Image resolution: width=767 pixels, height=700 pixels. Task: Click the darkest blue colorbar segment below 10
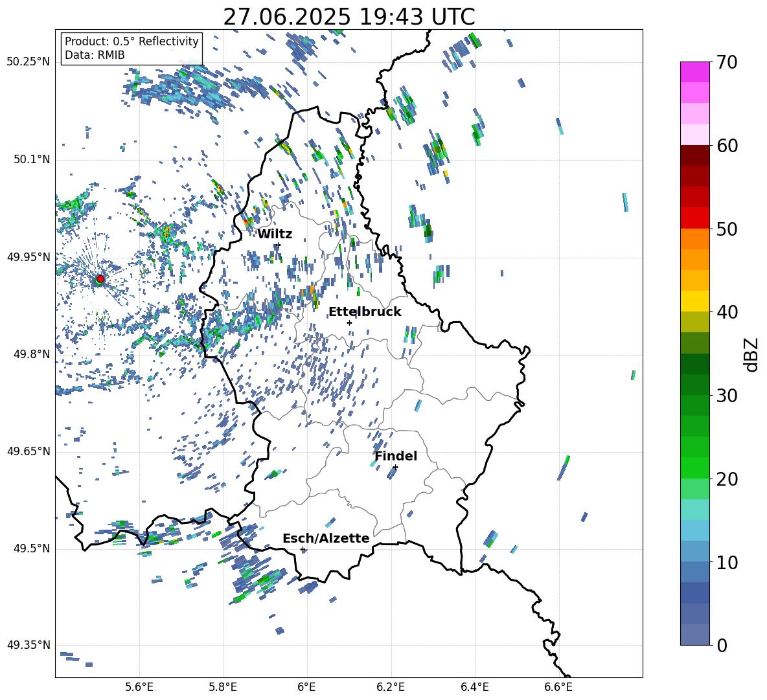pyautogui.click(x=694, y=593)
